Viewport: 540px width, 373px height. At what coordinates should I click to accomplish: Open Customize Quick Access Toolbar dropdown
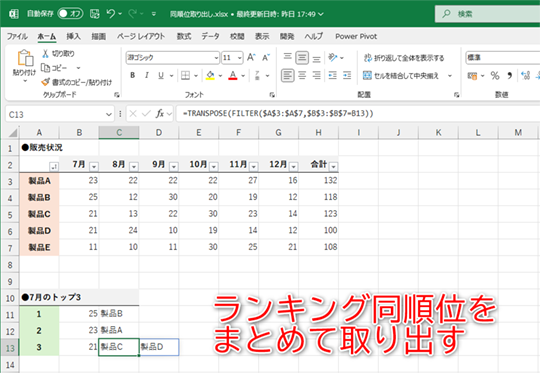154,14
